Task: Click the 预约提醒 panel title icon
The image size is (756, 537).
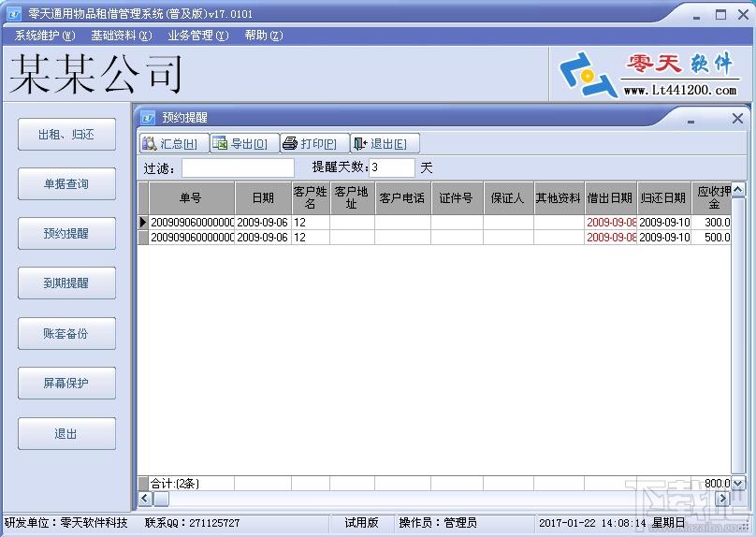Action: [x=148, y=118]
